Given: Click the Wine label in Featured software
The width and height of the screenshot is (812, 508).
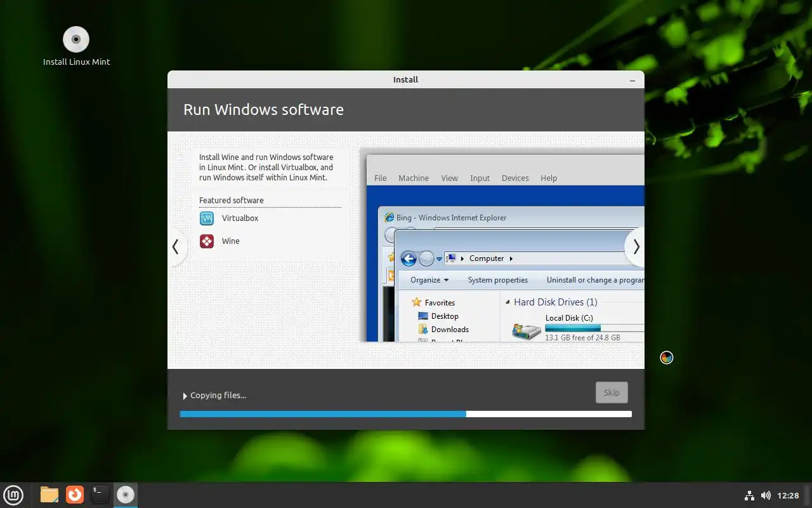Looking at the screenshot, I should (x=231, y=241).
